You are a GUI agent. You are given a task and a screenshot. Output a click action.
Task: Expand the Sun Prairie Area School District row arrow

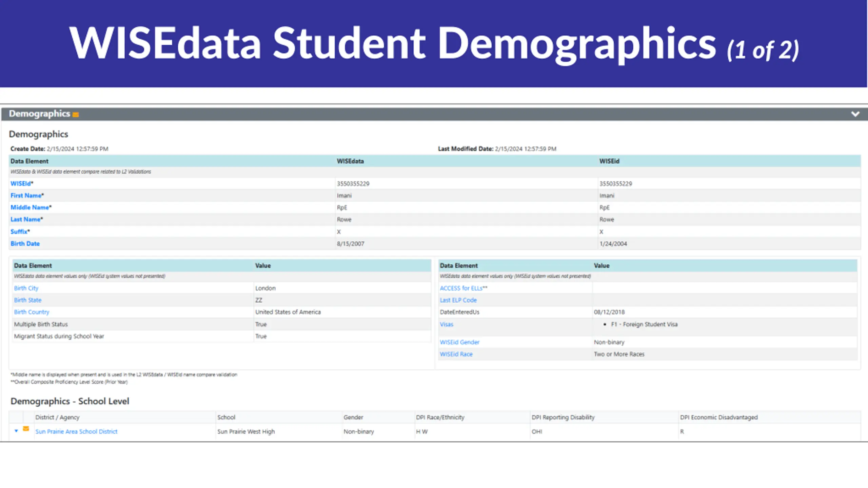click(x=16, y=431)
